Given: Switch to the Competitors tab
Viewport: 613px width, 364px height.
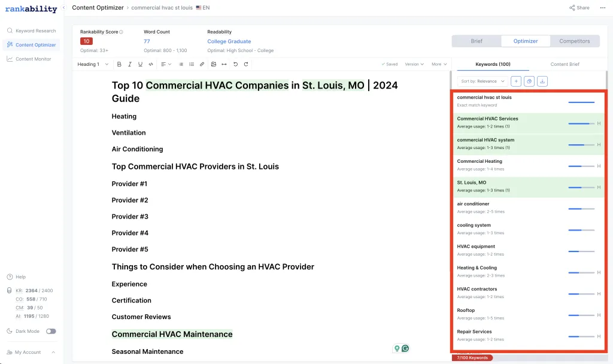Looking at the screenshot, I should [574, 41].
